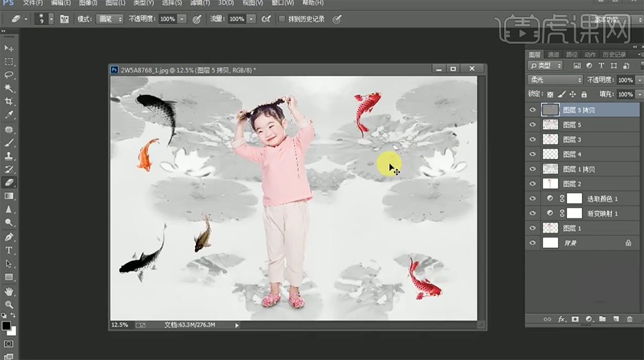
Task: Click the delete layer trash icon
Action: pos(629,319)
